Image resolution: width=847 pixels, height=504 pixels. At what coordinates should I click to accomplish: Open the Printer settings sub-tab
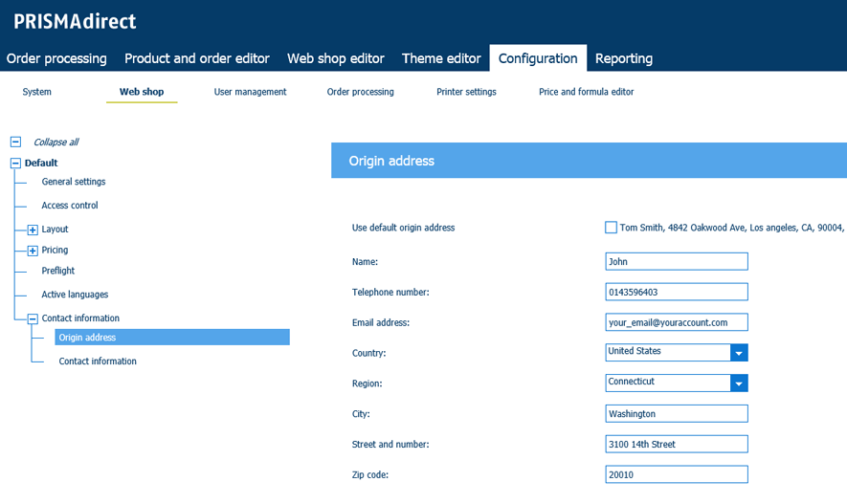[x=466, y=92]
